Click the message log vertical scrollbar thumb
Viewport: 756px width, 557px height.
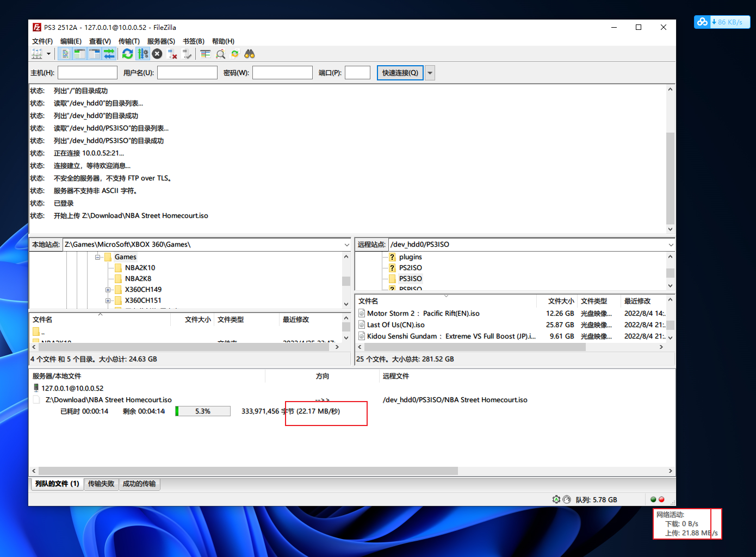pyautogui.click(x=670, y=178)
